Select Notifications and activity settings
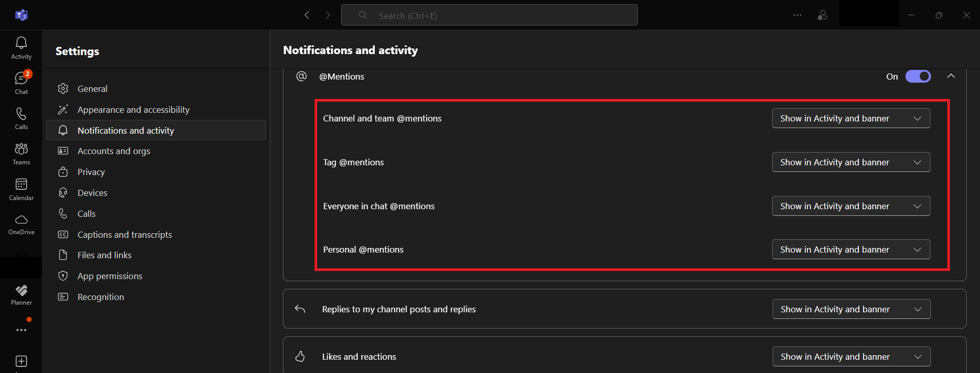980x373 pixels. pyautogui.click(x=156, y=130)
